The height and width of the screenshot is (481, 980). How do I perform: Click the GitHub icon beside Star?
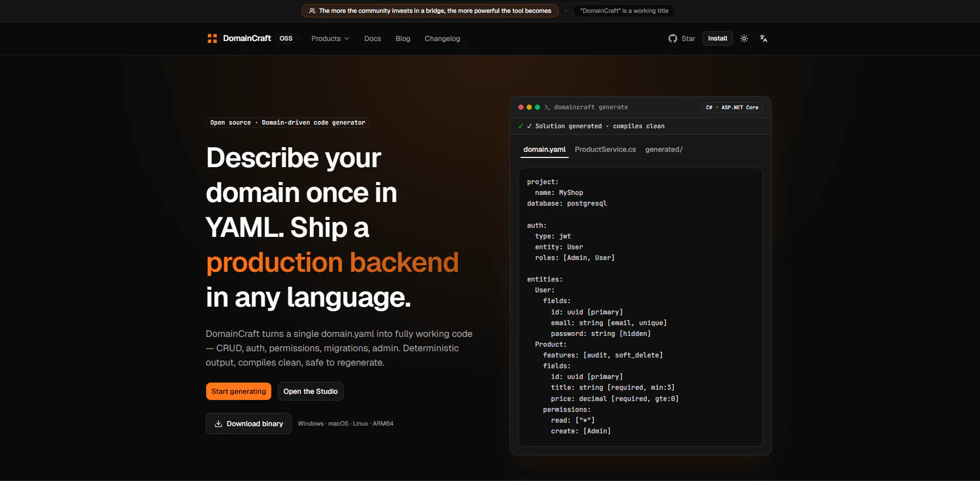673,38
